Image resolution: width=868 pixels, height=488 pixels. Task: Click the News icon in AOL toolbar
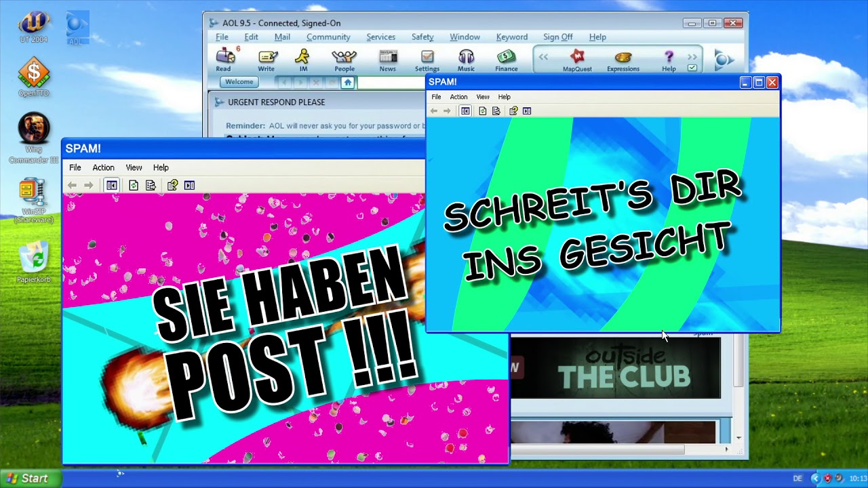pos(388,60)
